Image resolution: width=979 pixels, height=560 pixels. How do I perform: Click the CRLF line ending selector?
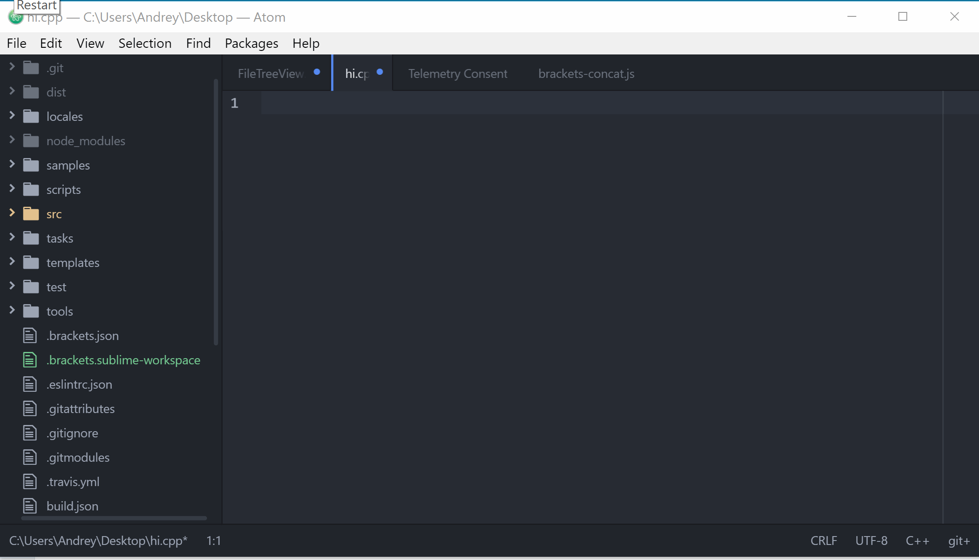click(824, 541)
